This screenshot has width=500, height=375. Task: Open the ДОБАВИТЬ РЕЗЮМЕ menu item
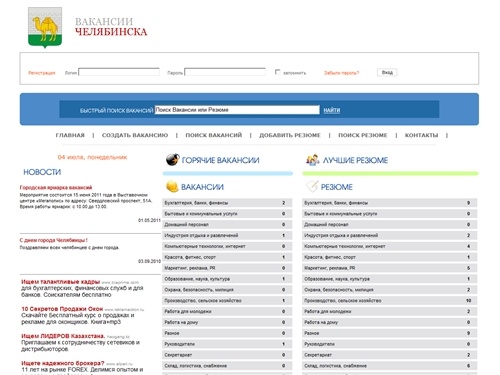290,135
